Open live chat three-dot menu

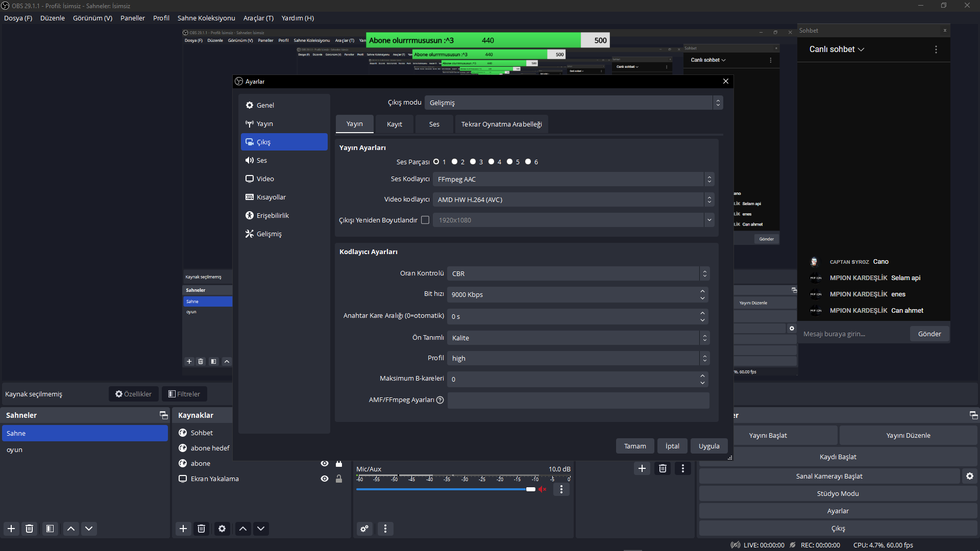pyautogui.click(x=936, y=49)
